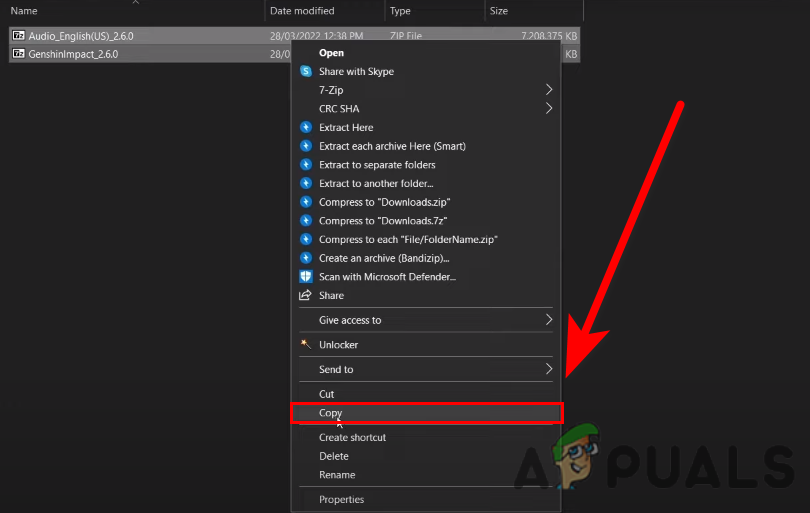The width and height of the screenshot is (810, 513).
Task: Click the icon beside Compress to "Downloads.zip"
Action: pyautogui.click(x=306, y=201)
